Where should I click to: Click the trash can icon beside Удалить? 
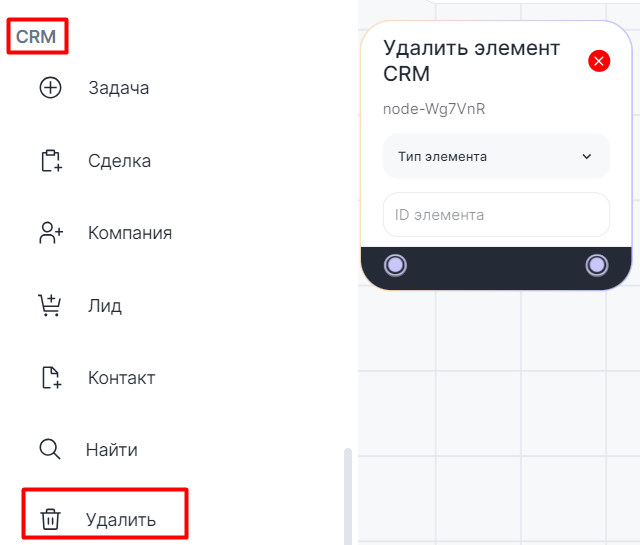(x=50, y=519)
